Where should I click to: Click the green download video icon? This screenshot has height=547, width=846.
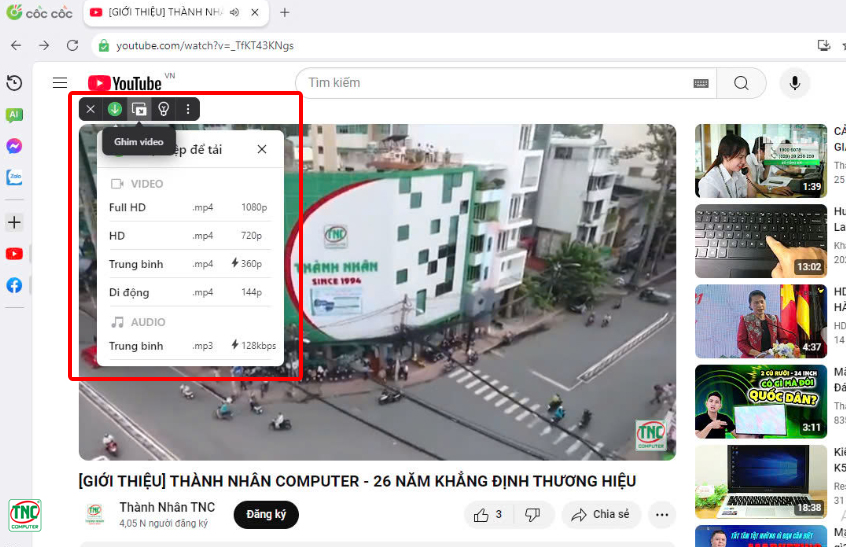click(x=115, y=110)
